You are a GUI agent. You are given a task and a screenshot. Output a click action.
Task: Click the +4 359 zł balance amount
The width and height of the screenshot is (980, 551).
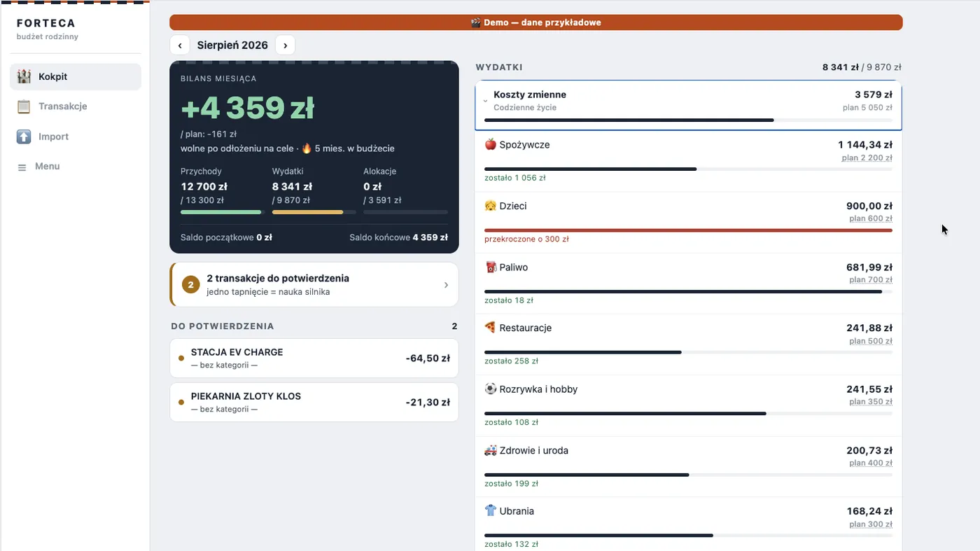[247, 108]
